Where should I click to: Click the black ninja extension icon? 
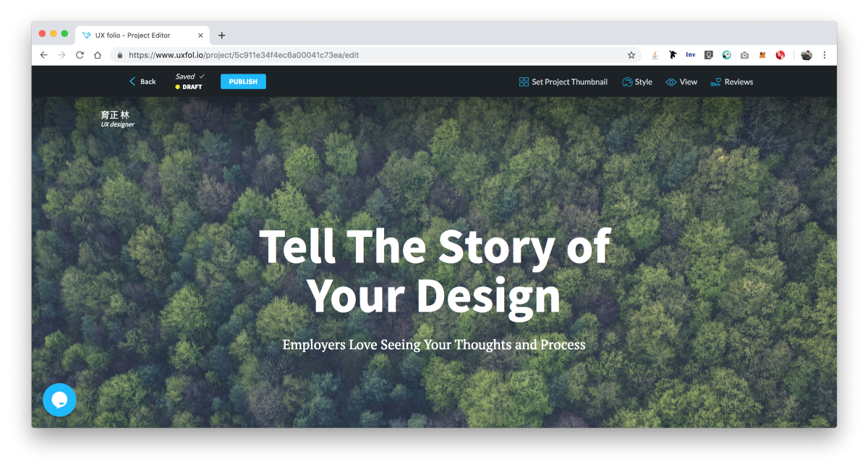click(x=673, y=55)
